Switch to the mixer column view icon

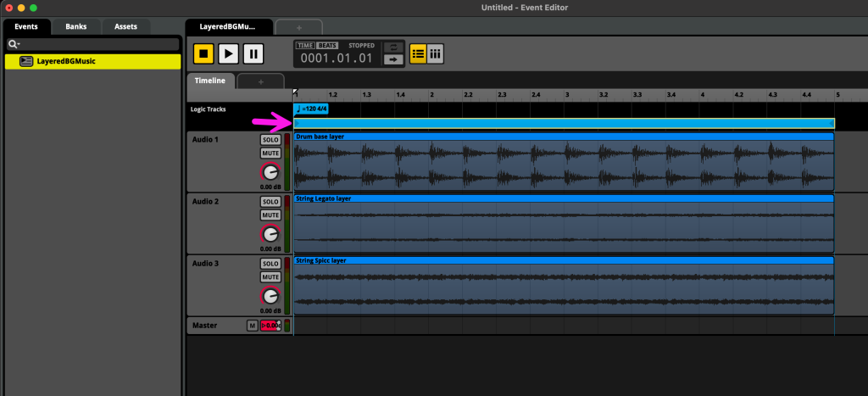pyautogui.click(x=435, y=54)
